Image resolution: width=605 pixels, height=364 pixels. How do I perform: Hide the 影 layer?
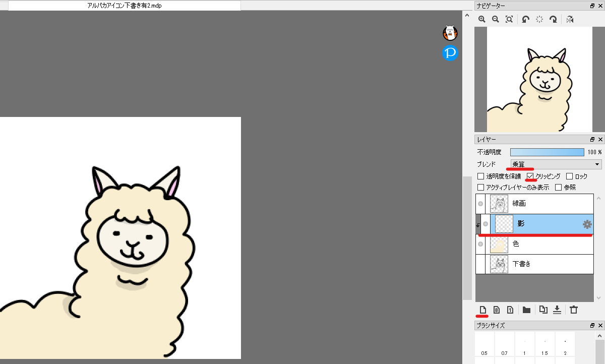[486, 224]
